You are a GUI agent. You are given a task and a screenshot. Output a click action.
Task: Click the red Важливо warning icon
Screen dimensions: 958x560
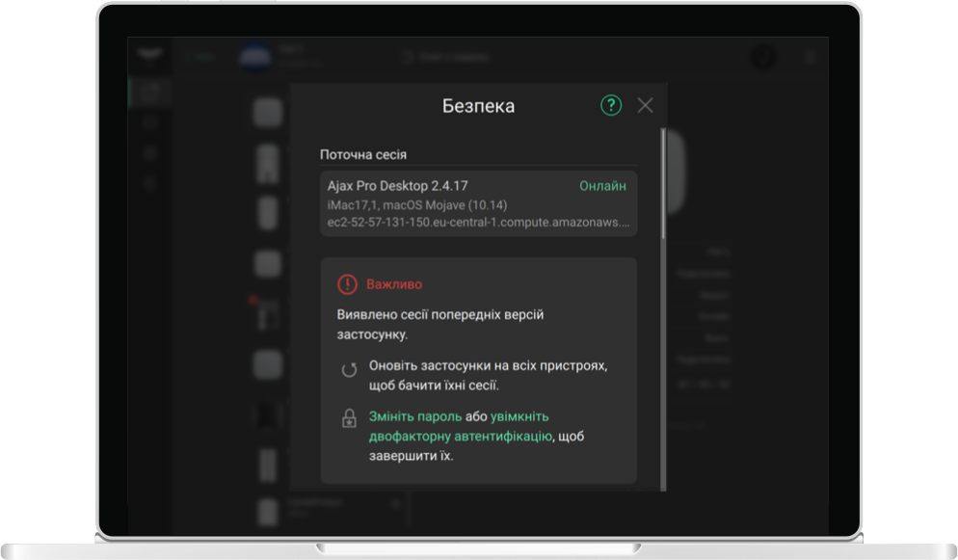pyautogui.click(x=347, y=284)
